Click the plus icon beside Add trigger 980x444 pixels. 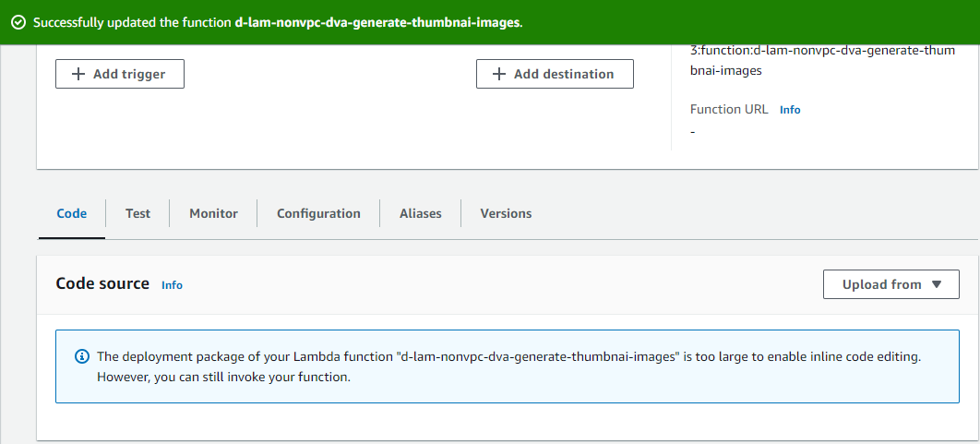[x=78, y=74]
